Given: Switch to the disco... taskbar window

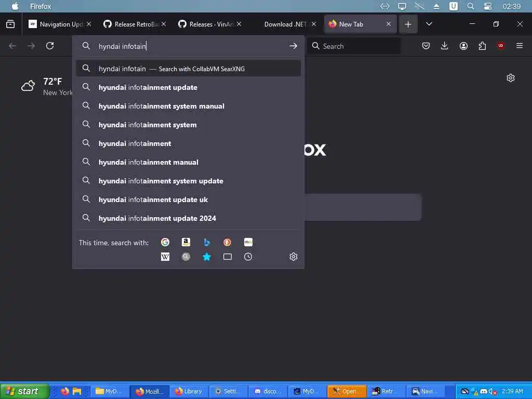Looking at the screenshot, I should point(268,391).
